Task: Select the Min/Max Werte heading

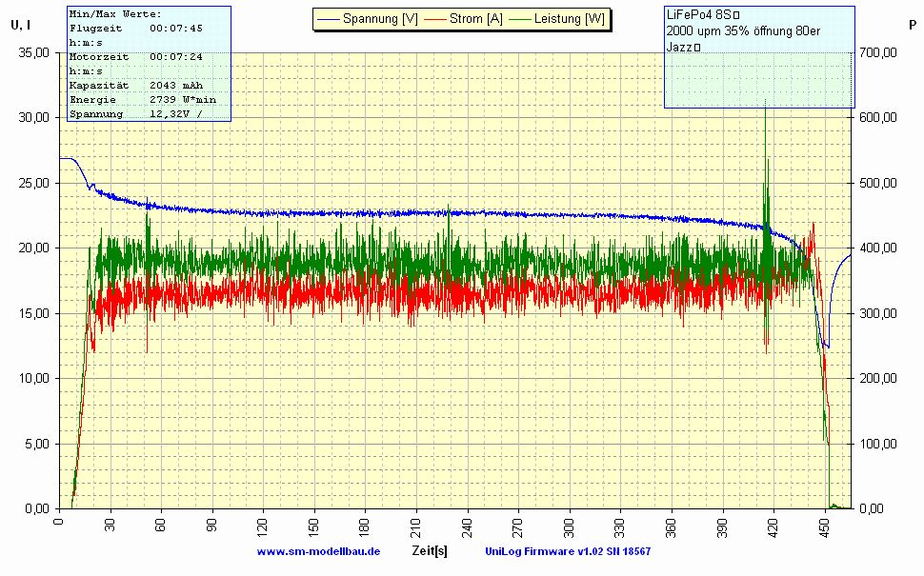Action: click(x=115, y=14)
